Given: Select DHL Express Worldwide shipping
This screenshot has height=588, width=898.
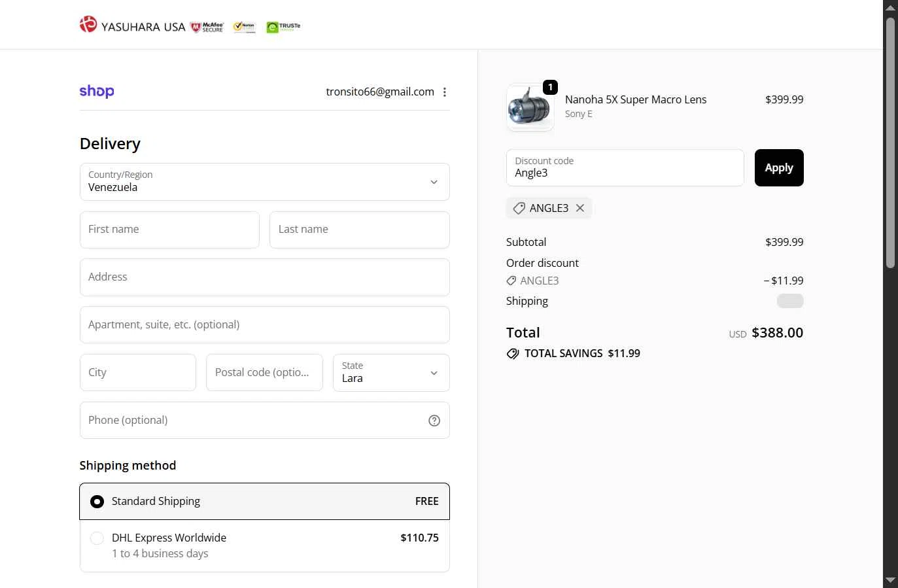Looking at the screenshot, I should point(265,545).
